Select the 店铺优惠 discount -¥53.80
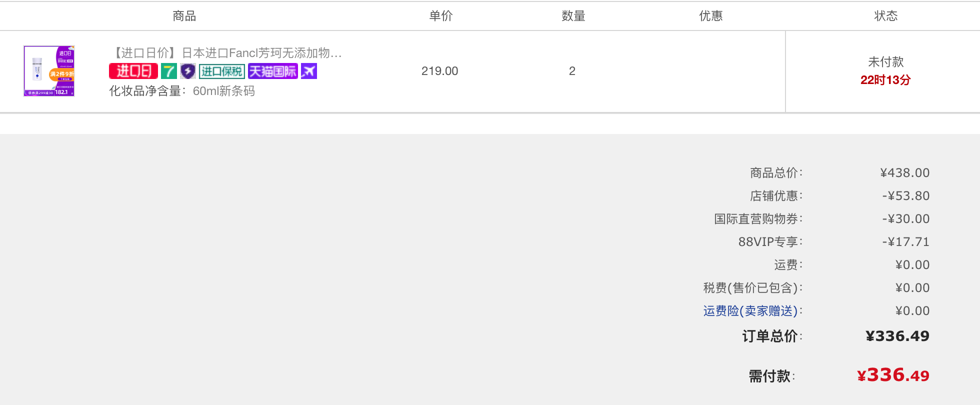 (x=906, y=196)
